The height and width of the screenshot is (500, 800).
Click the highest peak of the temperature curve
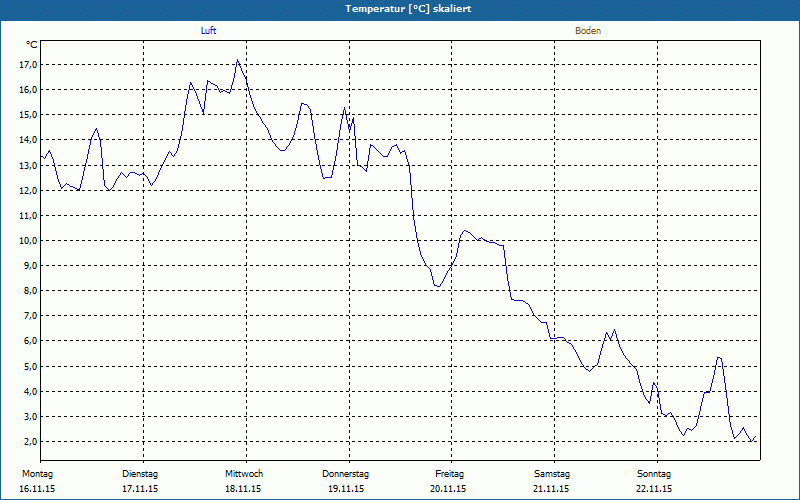click(238, 60)
